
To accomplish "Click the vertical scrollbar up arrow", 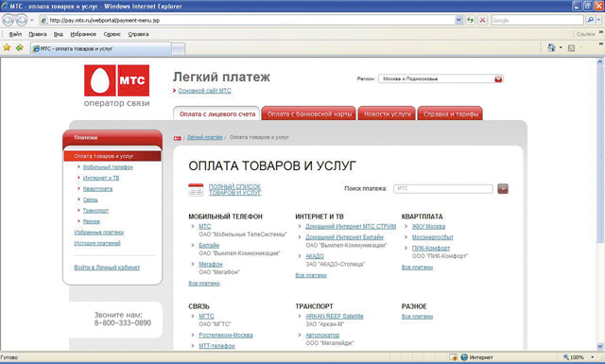I will click(x=600, y=61).
